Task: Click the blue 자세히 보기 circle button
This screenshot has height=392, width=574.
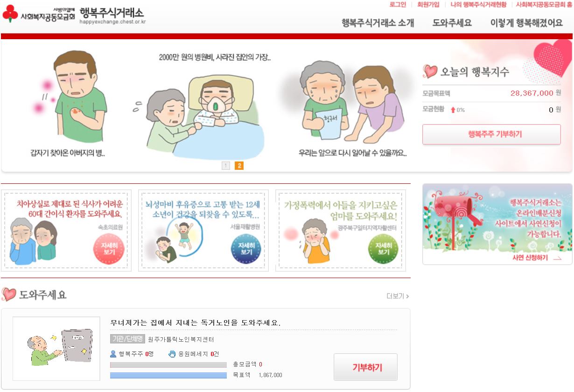Action: click(246, 249)
